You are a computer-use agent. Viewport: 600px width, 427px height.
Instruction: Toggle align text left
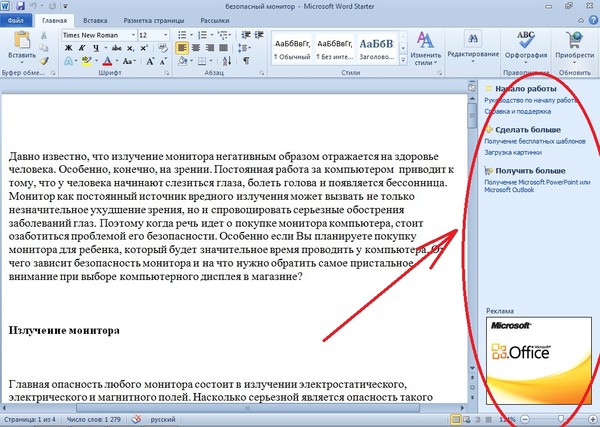(182, 48)
